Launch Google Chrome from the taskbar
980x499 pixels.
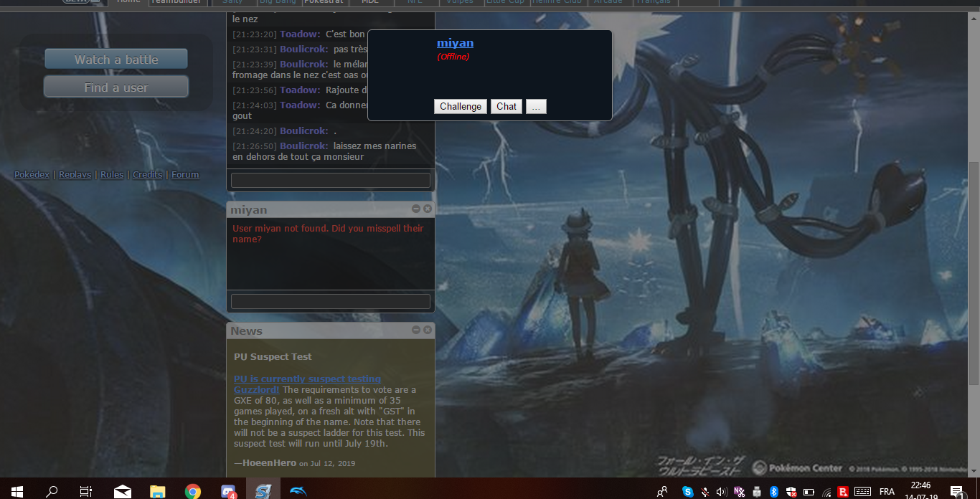coord(192,491)
